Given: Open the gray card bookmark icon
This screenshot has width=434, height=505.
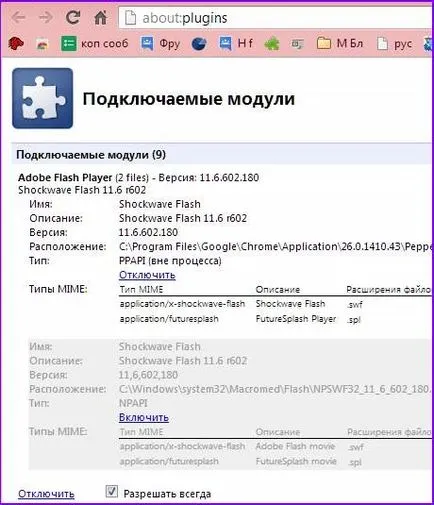Looking at the screenshot, I should tap(297, 44).
